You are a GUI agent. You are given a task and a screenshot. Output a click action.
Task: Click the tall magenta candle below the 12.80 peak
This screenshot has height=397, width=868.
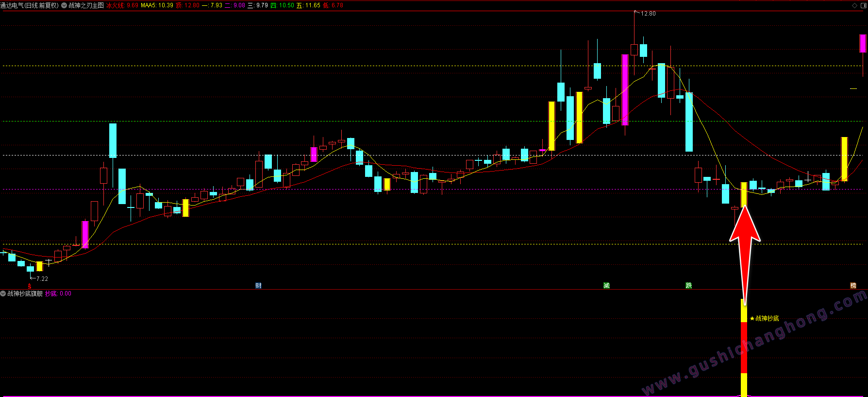point(625,90)
